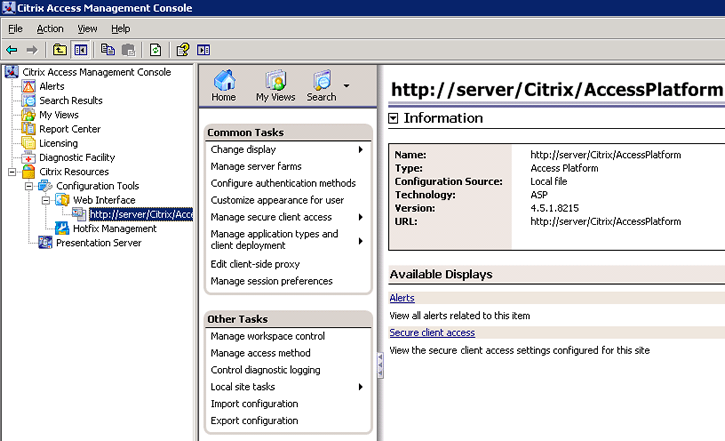Screen dimensions: 725x441
Task: Expand Manage application types submenu arrow
Action: pos(360,241)
